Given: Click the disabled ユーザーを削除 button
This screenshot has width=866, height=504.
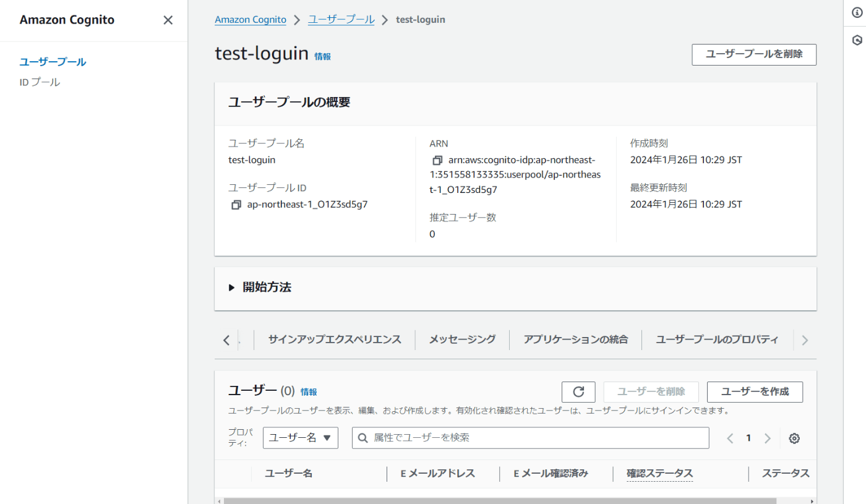Looking at the screenshot, I should click(651, 392).
